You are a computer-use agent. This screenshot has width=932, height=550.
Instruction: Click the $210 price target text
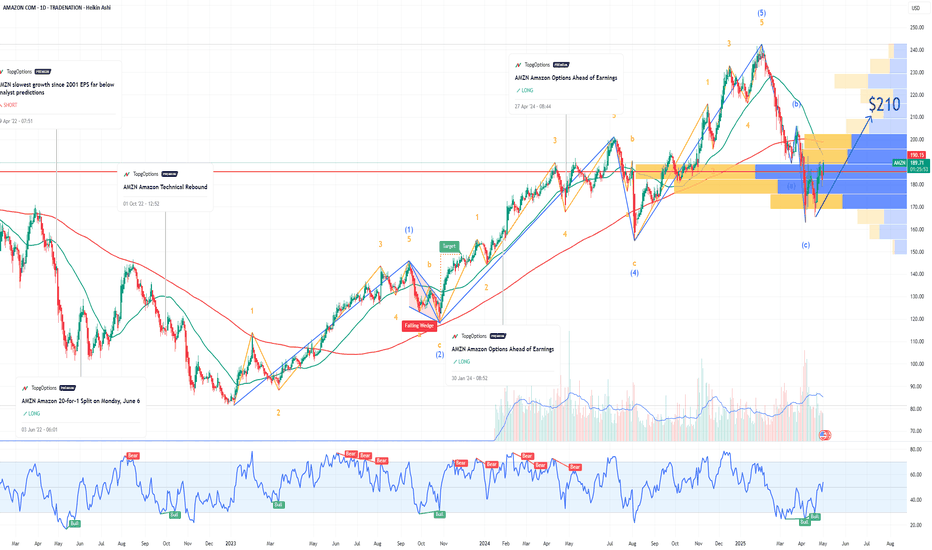(x=884, y=105)
